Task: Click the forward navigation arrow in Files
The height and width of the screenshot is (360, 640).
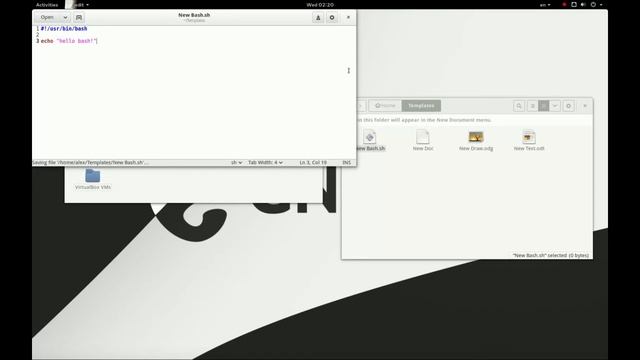Action: tap(361, 106)
